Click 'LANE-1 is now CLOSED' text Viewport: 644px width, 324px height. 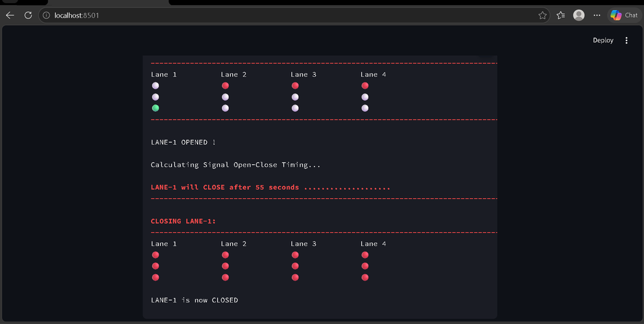(194, 300)
